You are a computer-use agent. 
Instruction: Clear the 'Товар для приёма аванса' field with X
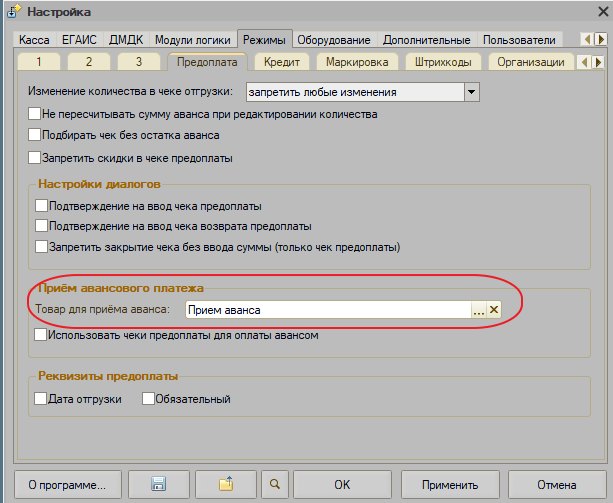click(494, 310)
